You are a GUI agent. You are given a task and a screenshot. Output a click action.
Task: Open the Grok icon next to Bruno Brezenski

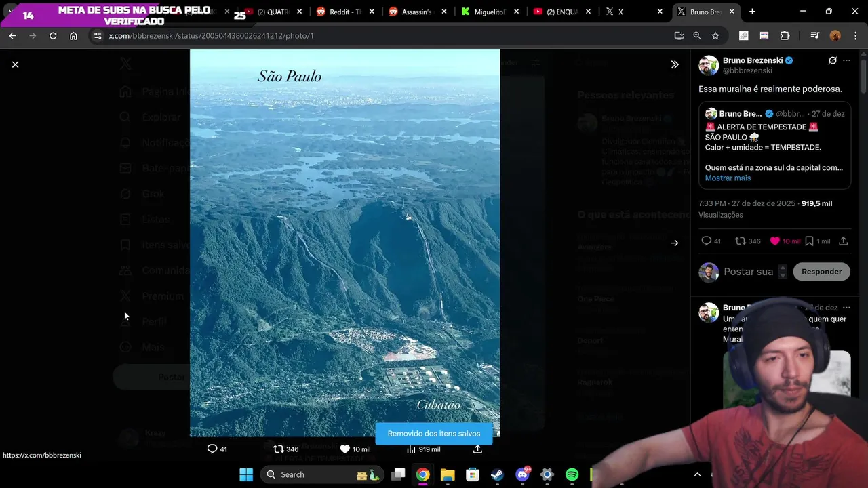coord(833,60)
